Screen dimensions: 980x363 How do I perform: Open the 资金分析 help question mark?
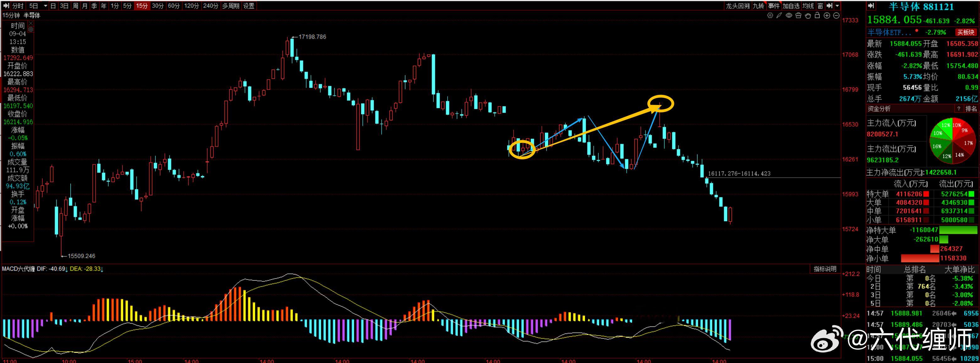click(958, 109)
